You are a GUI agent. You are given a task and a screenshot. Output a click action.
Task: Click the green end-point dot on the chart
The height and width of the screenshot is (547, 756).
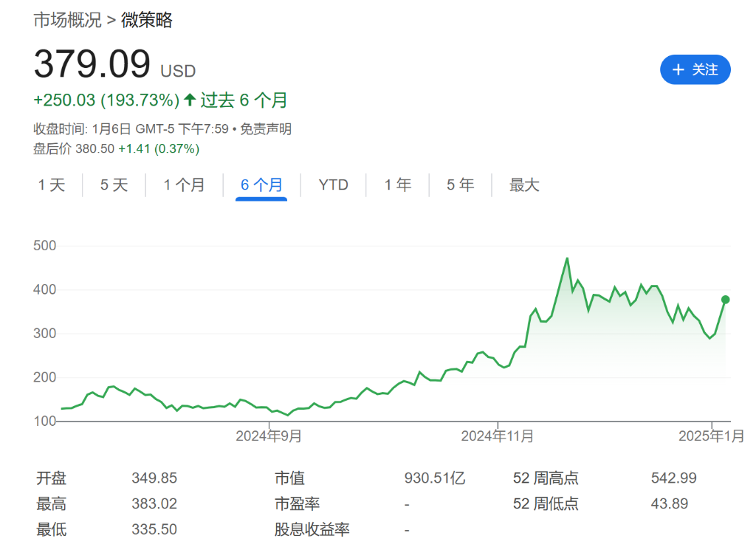(x=725, y=300)
